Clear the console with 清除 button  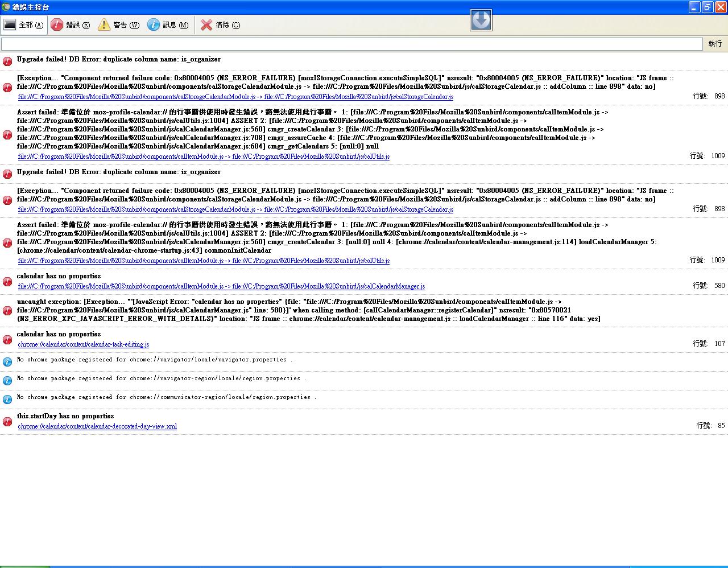(220, 25)
